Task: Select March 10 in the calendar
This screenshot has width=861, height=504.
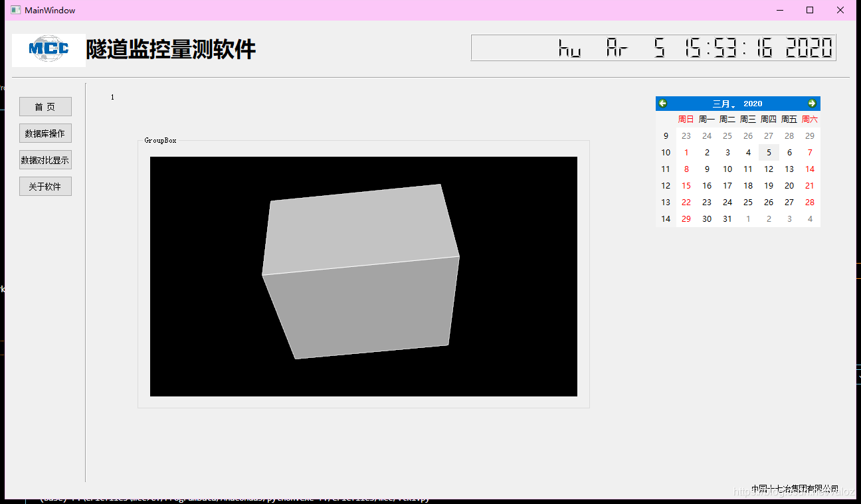Action: [727, 169]
